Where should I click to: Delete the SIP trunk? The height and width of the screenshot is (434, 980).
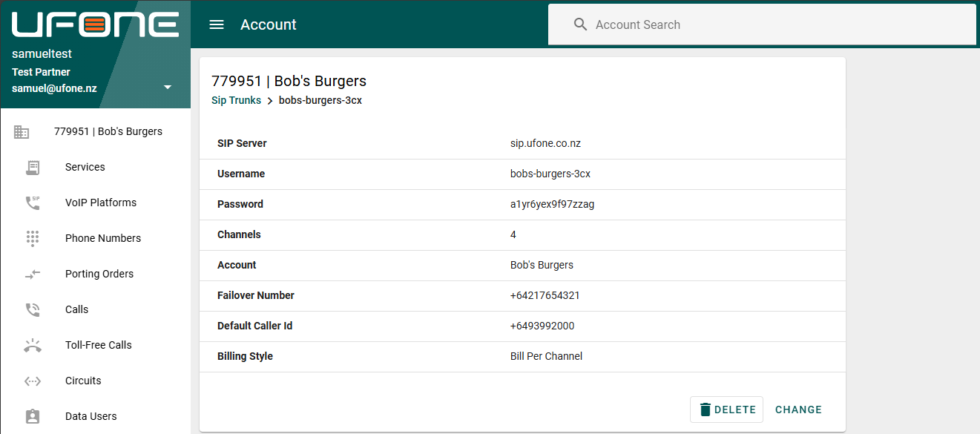tap(726, 410)
